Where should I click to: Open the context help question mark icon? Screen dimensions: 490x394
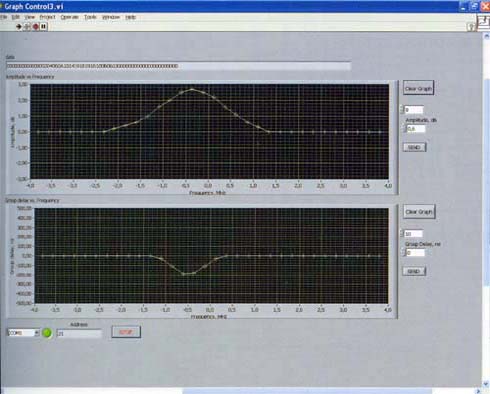[x=471, y=27]
